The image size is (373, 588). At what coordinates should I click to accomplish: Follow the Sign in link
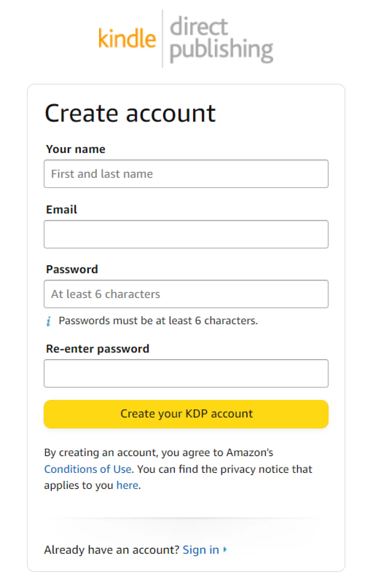pos(201,550)
